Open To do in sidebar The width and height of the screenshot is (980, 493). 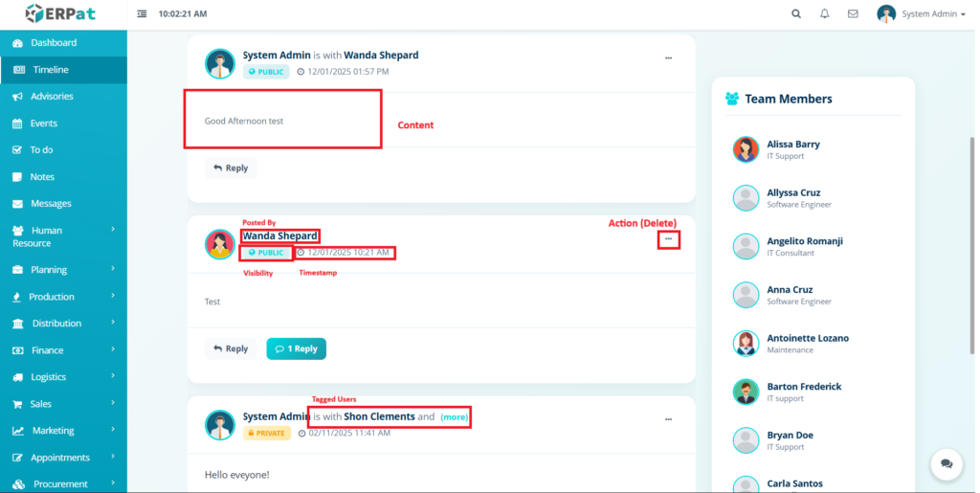[41, 150]
